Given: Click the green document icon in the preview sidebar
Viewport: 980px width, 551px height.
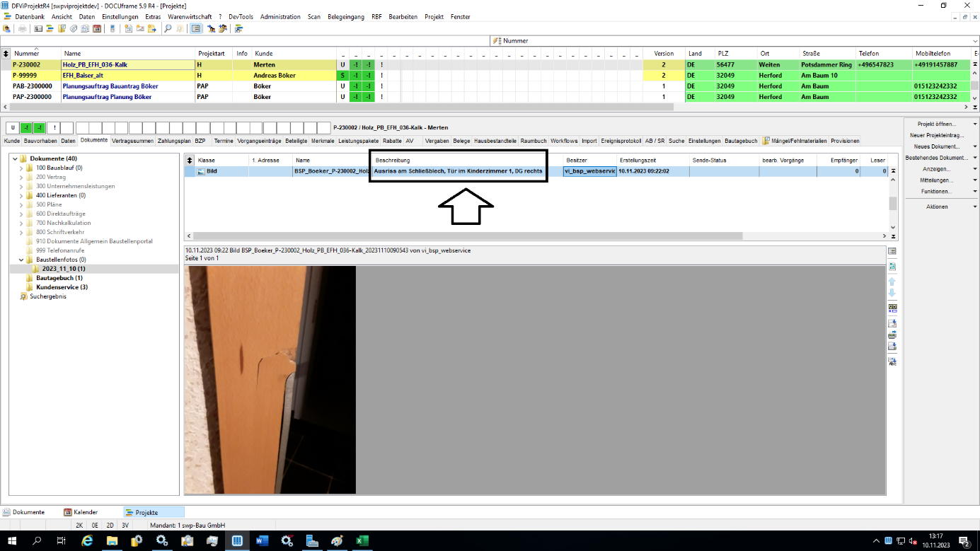Looking at the screenshot, I should click(x=892, y=267).
